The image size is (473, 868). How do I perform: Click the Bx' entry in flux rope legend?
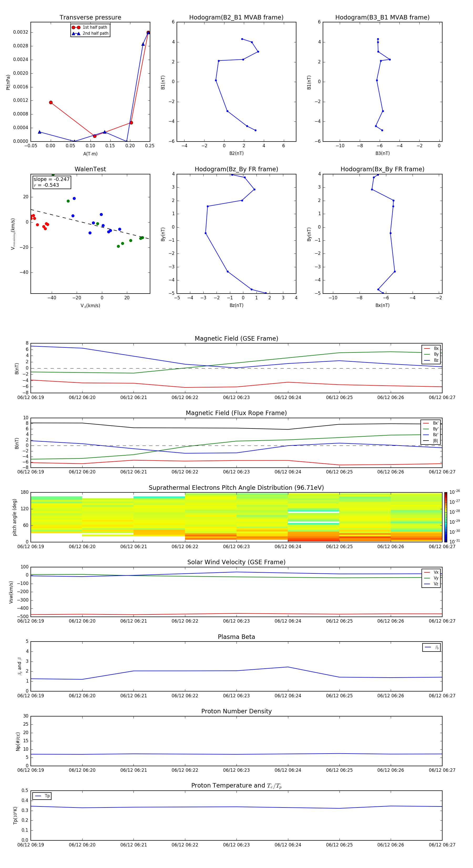(431, 423)
